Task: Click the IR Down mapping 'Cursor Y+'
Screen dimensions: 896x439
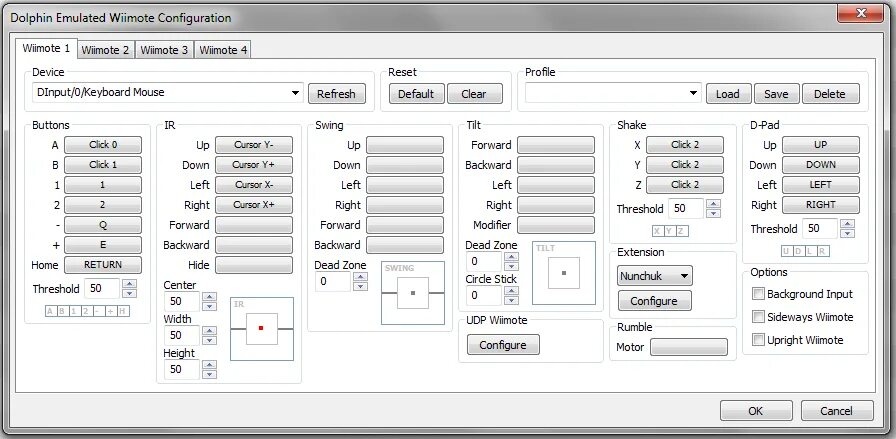Action: pos(254,165)
